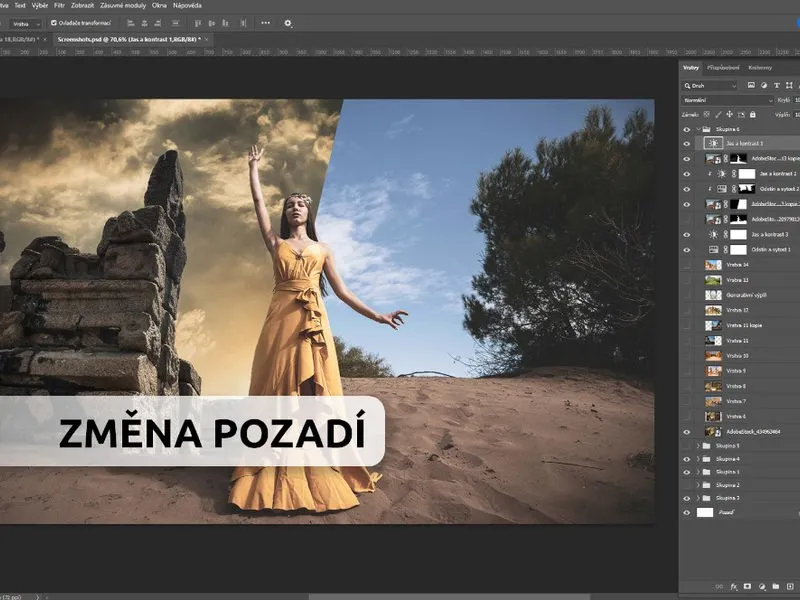
Task: Open the three-dots more options menu
Action: (265, 23)
